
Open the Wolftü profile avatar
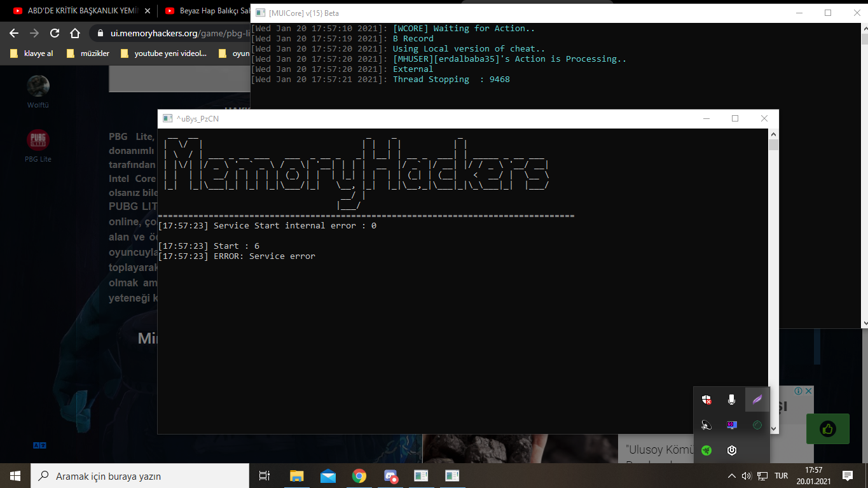38,86
